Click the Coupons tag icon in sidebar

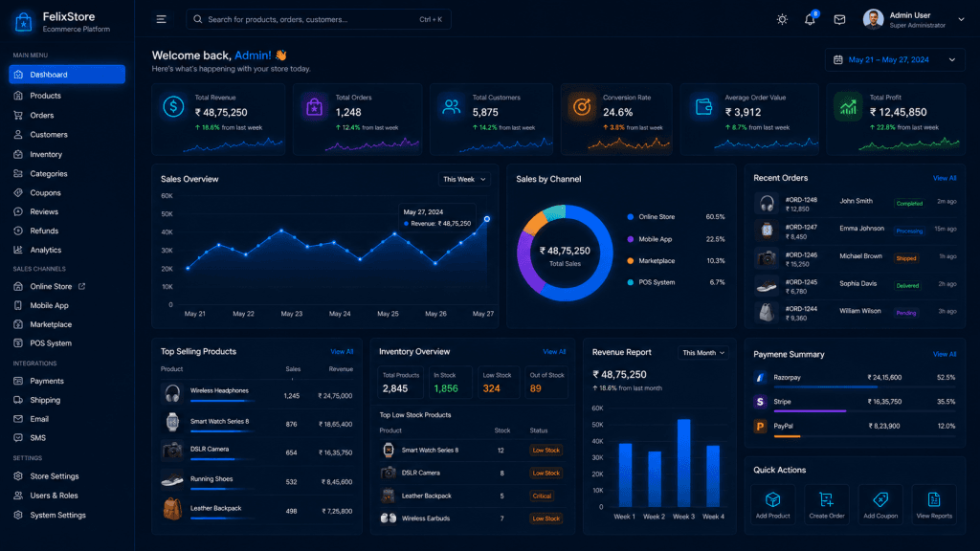(18, 193)
